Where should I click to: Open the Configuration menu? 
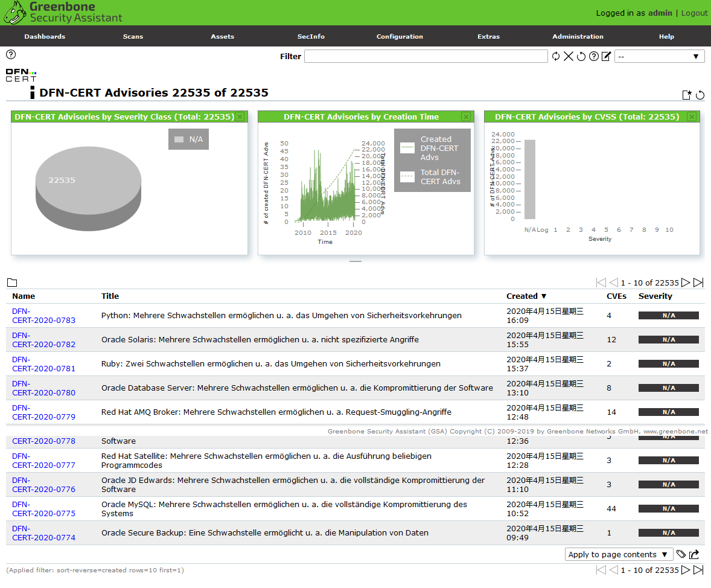pyautogui.click(x=400, y=36)
